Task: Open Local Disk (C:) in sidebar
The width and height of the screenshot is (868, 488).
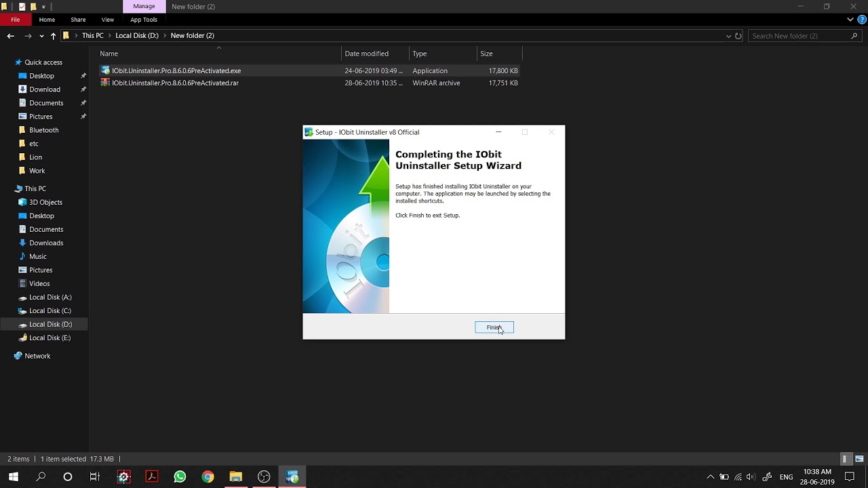Action: 50,310
